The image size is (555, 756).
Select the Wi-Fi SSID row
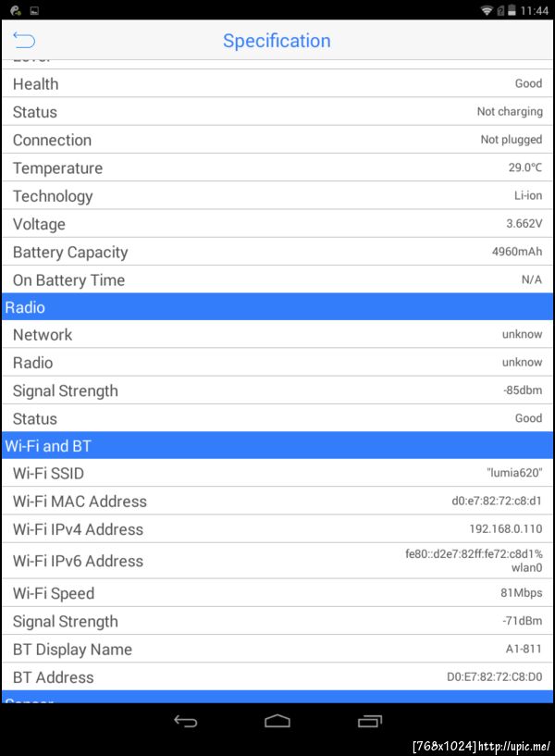277,474
